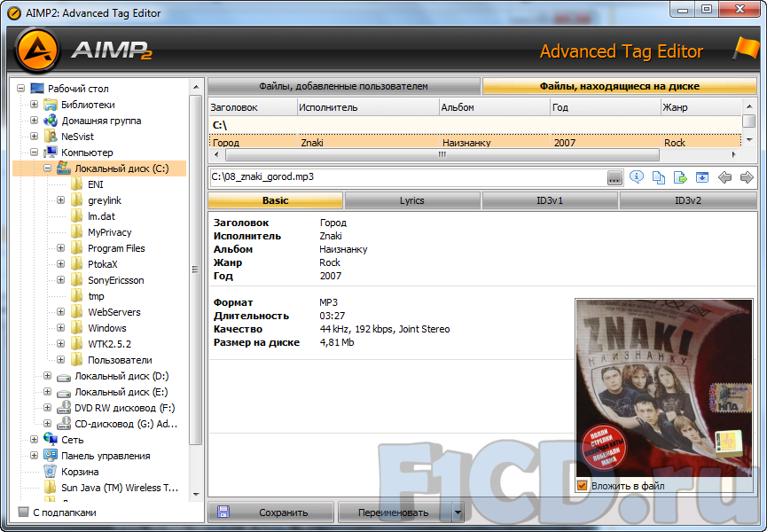
Task: Expand the Пользователи folder node
Action: pyautogui.click(x=60, y=359)
